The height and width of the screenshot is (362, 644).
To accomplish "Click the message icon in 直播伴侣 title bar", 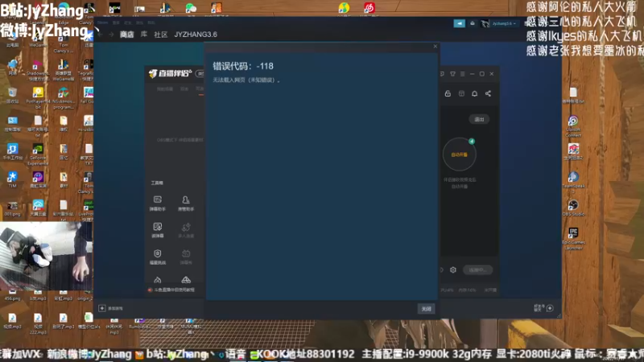I will 442,74.
